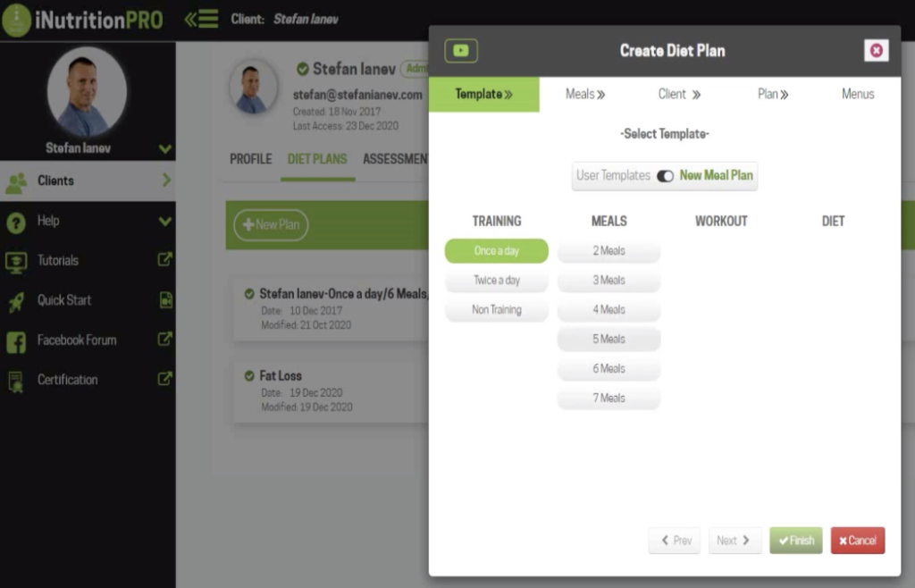The height and width of the screenshot is (588, 915).
Task: Select Twice a day training option
Action: click(496, 281)
